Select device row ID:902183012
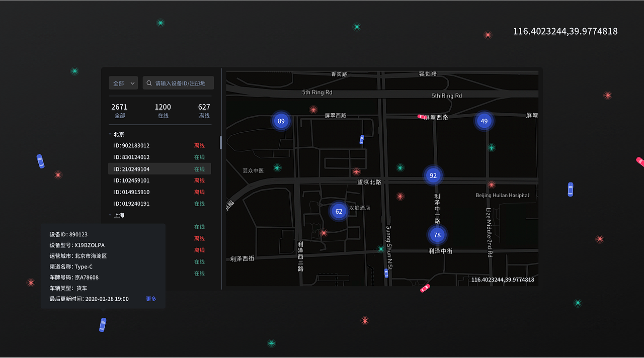This screenshot has height=358, width=644. [x=160, y=146]
